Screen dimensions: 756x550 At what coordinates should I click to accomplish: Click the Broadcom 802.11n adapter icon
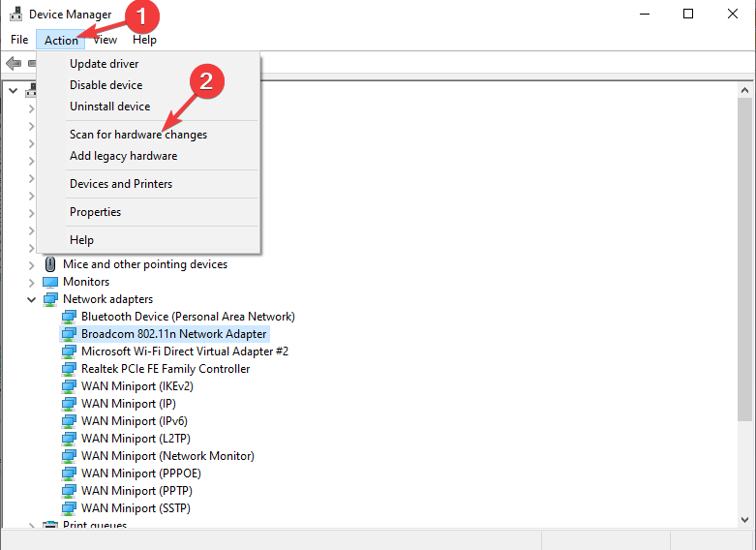(69, 334)
